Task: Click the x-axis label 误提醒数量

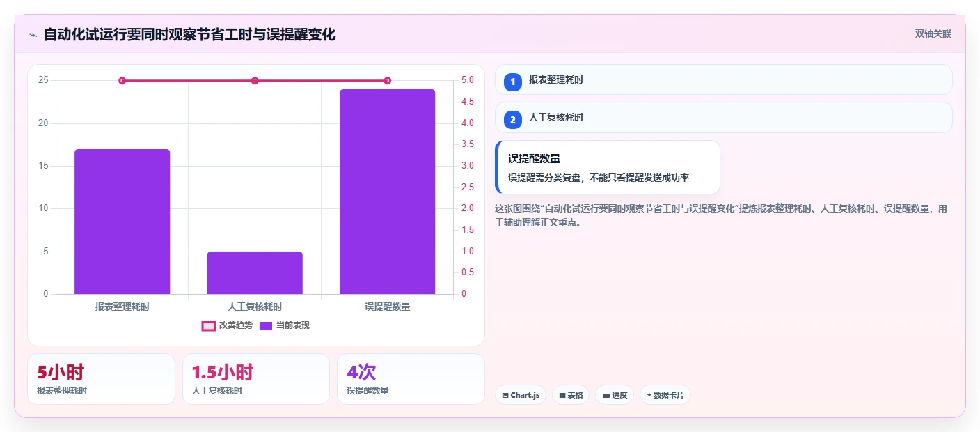Action: pos(387,307)
